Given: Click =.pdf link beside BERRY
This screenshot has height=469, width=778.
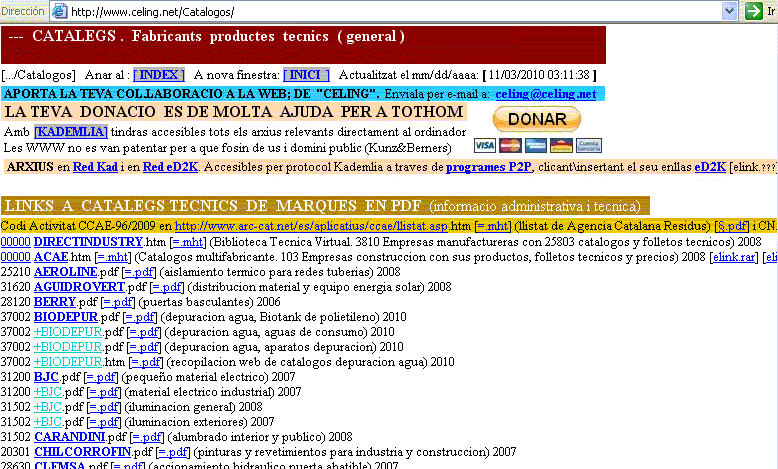Looking at the screenshot, I should (x=118, y=302).
